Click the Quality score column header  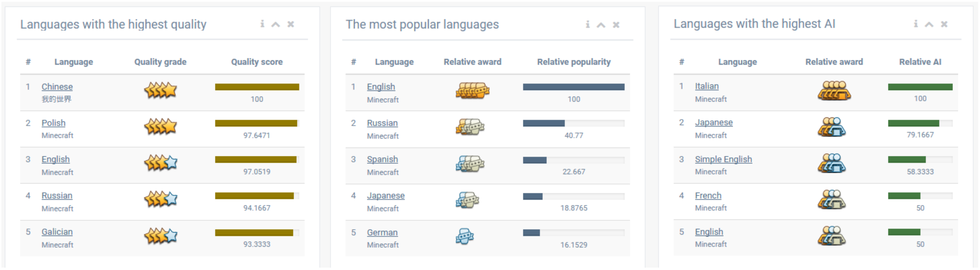[257, 62]
